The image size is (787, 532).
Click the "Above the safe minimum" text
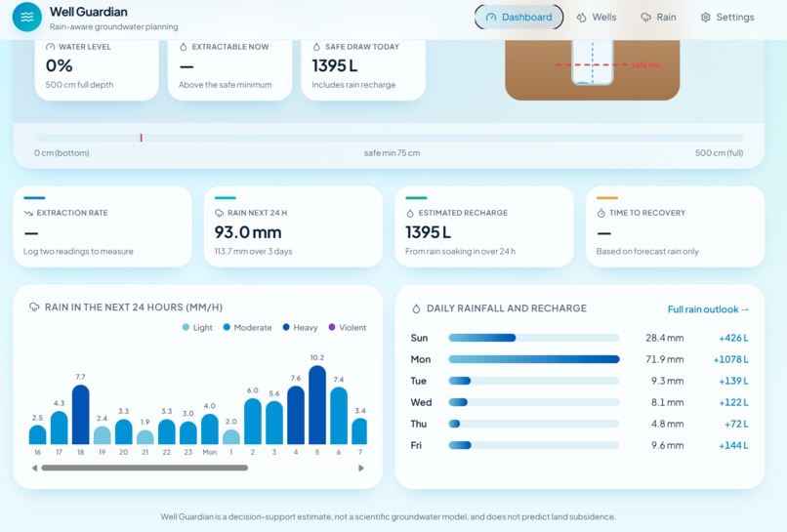[x=226, y=85]
